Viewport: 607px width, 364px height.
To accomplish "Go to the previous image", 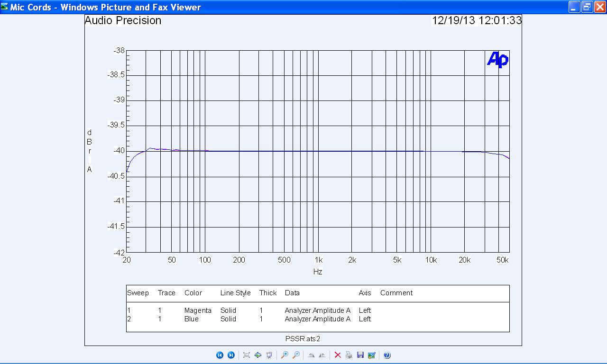I will point(220,355).
